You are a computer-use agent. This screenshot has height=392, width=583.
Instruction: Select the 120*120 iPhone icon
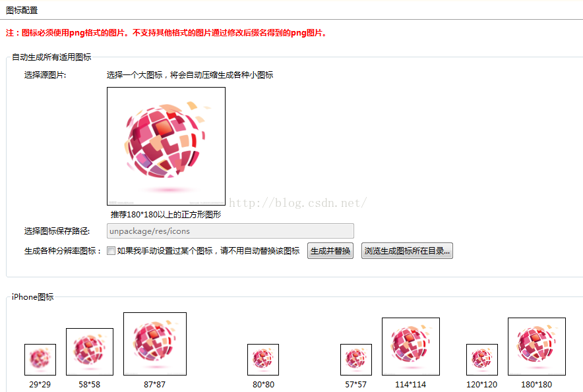(482, 359)
